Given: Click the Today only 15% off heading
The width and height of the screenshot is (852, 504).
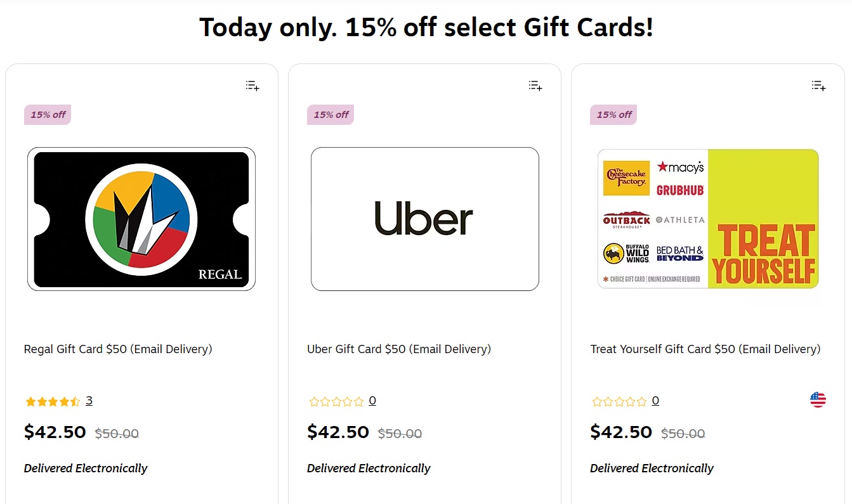Looking at the screenshot, I should point(426,27).
